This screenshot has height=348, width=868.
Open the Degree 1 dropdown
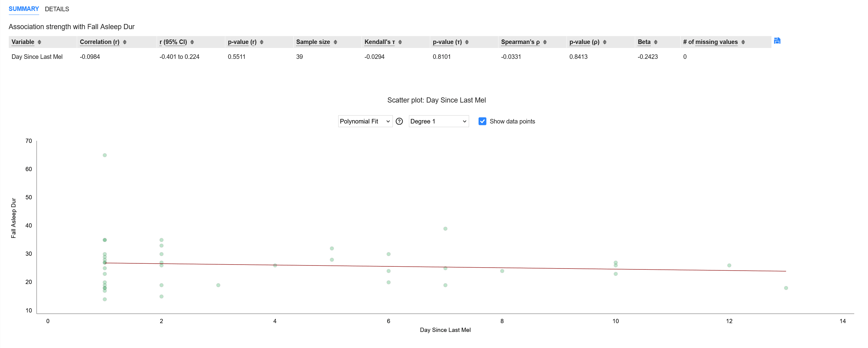pos(438,121)
